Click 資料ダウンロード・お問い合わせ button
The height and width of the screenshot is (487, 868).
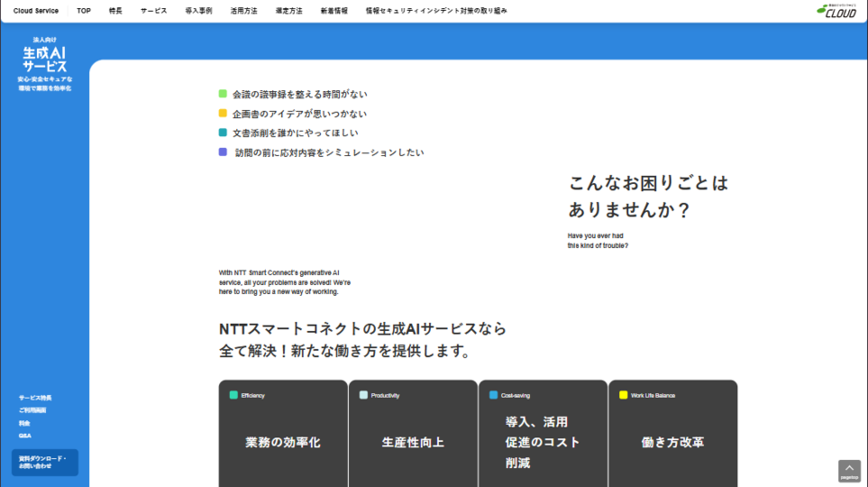point(45,462)
